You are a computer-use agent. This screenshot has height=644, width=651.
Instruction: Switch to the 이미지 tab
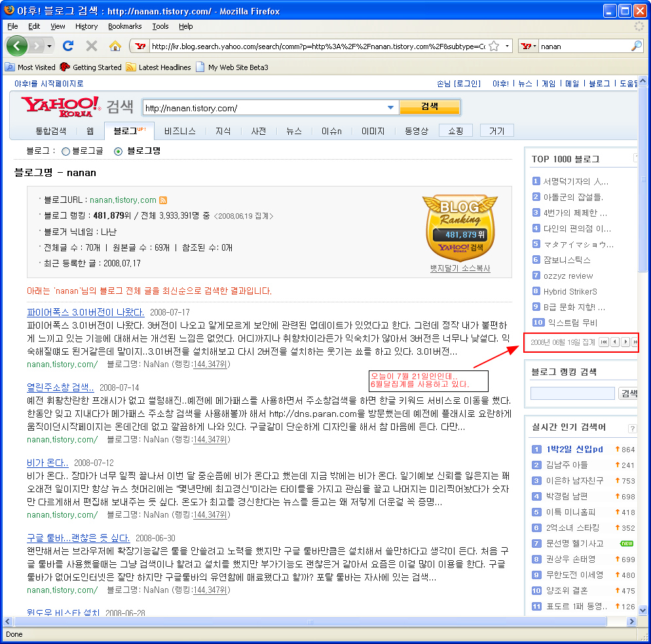373,131
